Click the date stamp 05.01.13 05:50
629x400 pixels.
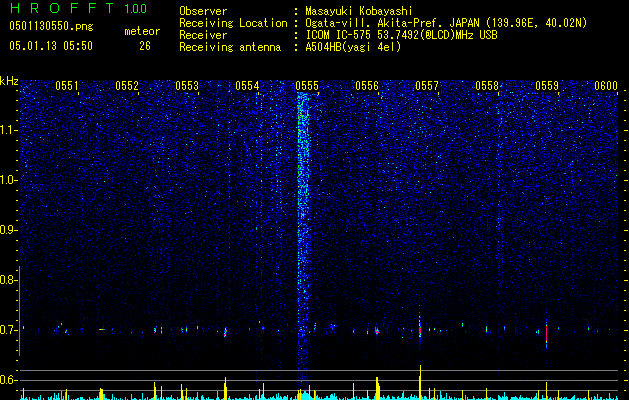pyautogui.click(x=51, y=46)
